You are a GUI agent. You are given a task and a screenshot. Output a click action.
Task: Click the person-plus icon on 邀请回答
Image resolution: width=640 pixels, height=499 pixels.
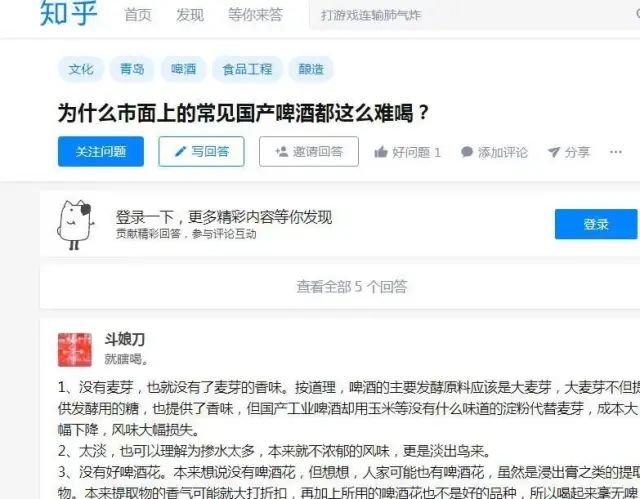click(282, 152)
